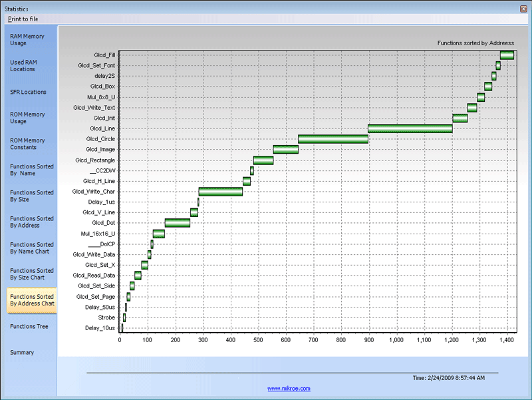The width and height of the screenshot is (532, 400).
Task: Click the Glcd_Set_X bar in chart
Action: (x=144, y=265)
